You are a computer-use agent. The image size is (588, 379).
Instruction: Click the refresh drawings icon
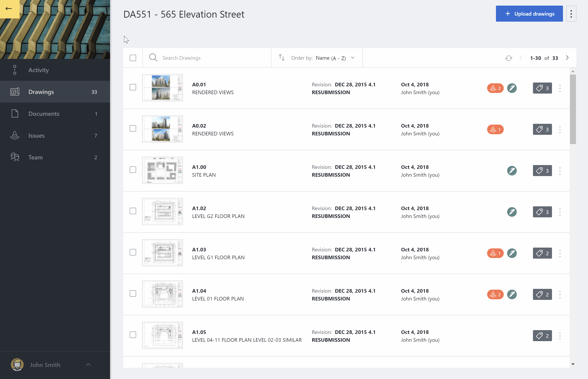509,58
